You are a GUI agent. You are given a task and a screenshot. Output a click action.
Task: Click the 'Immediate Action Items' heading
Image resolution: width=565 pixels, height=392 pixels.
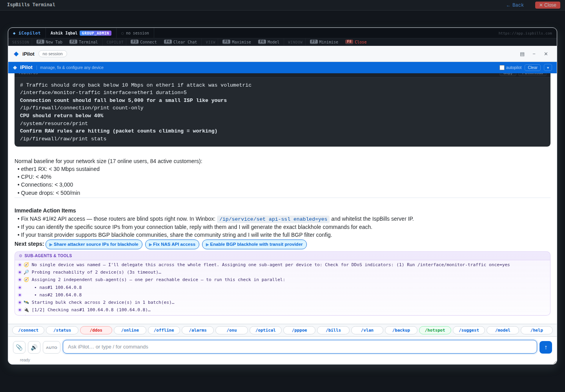click(45, 211)
